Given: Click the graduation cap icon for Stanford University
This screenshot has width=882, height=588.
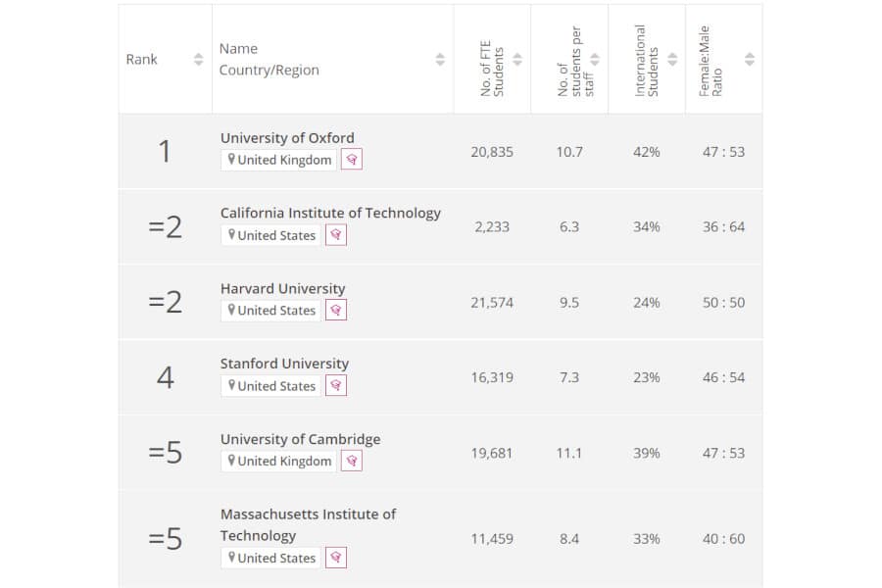Looking at the screenshot, I should [x=336, y=385].
